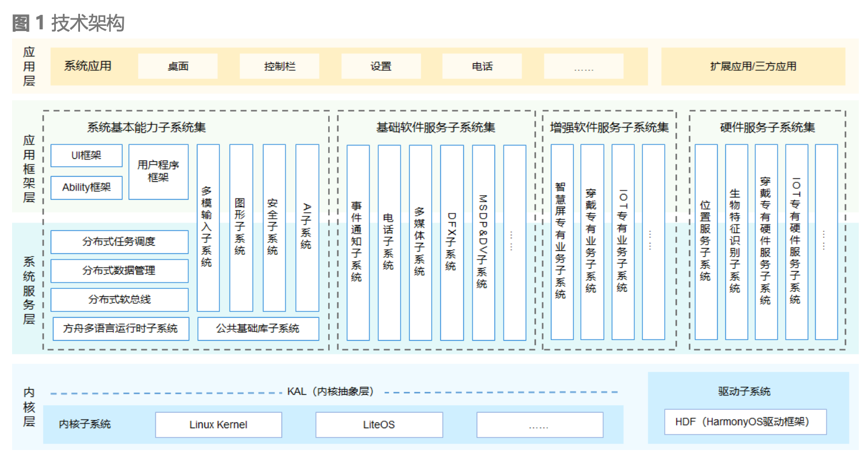
Task: Click the 多媒体子系统 column
Action: tap(421, 242)
